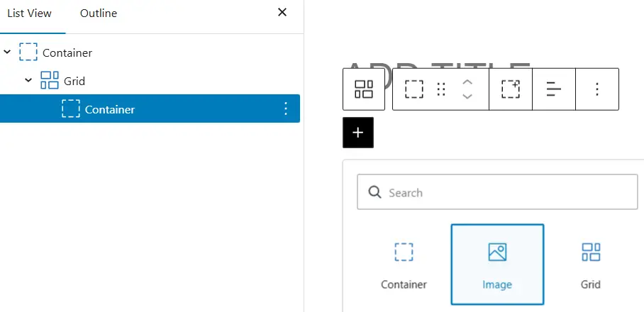Open the block toolbar three-dot options menu

(x=597, y=89)
